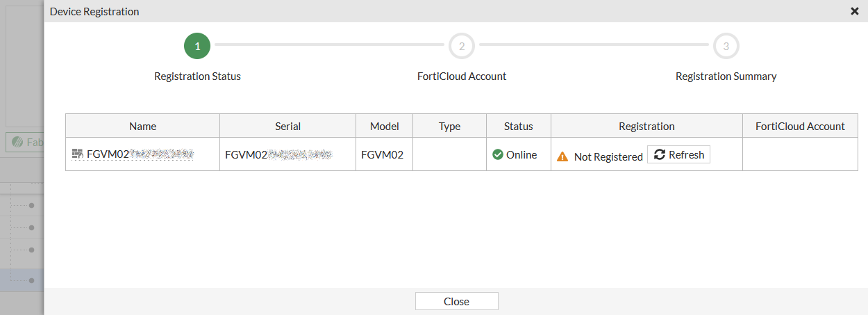Sort by the Status column header
The width and height of the screenshot is (868, 315).
tap(518, 126)
